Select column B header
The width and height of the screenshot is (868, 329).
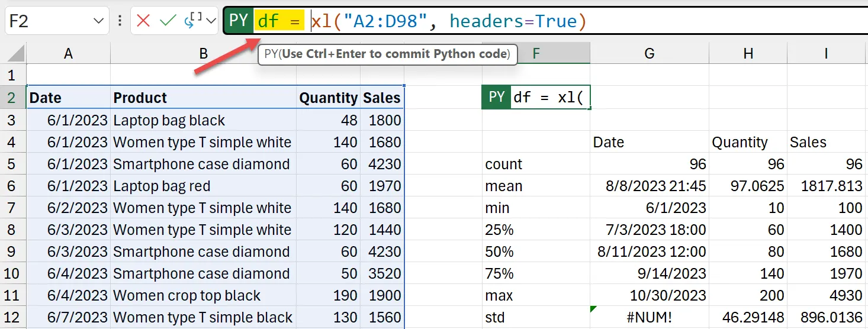(204, 54)
